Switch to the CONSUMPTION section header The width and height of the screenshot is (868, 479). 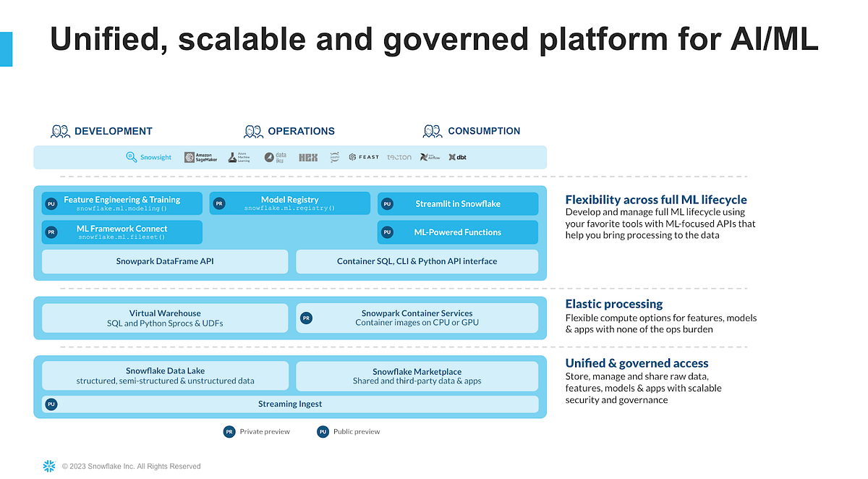(x=484, y=131)
